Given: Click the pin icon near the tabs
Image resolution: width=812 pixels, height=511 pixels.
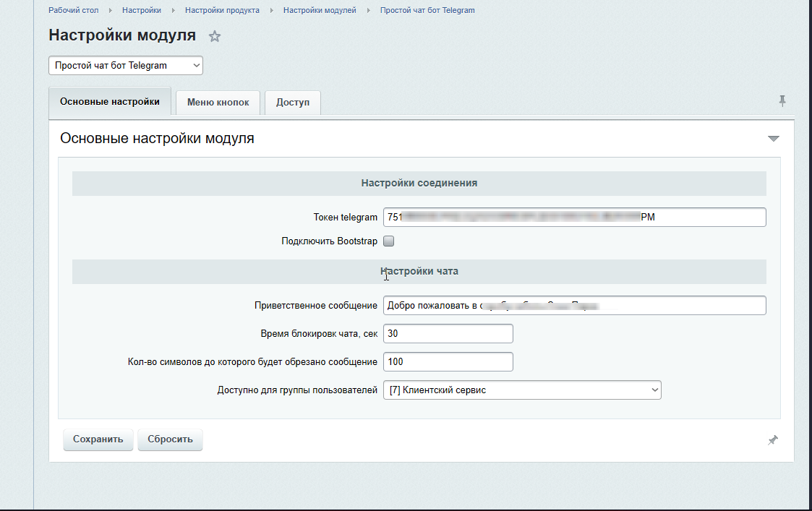Looking at the screenshot, I should point(782,102).
